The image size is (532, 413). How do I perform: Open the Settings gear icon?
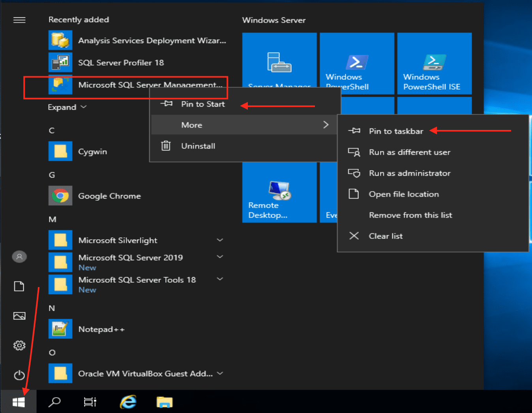19,345
